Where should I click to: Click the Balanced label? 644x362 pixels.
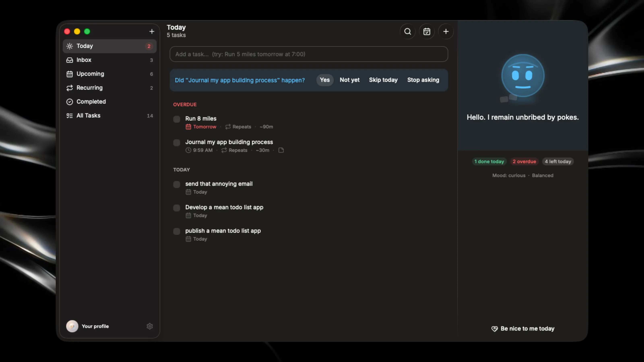click(543, 175)
